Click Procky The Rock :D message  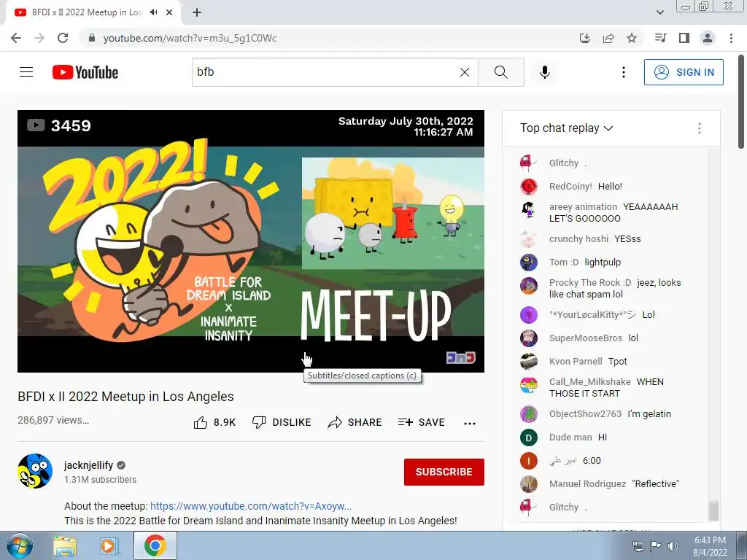613,288
